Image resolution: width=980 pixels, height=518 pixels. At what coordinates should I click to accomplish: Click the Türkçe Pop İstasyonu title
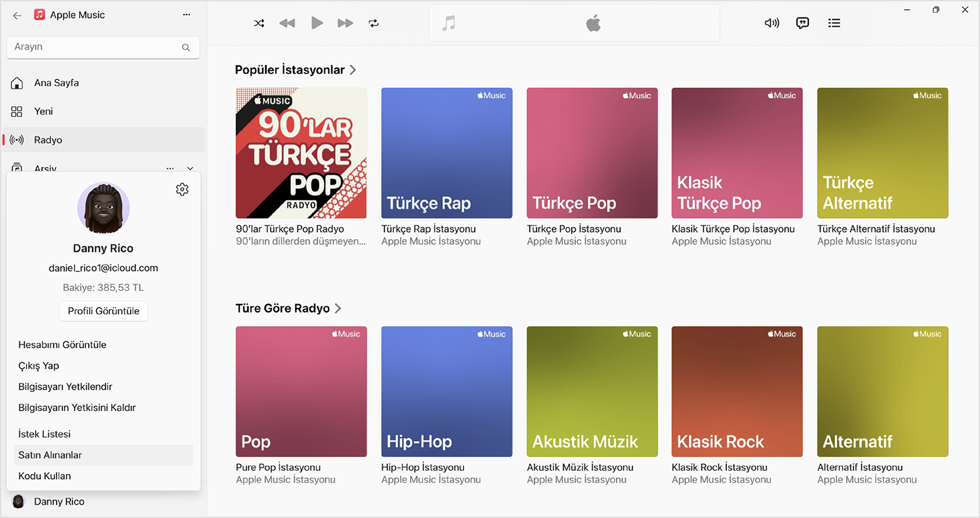pyautogui.click(x=574, y=229)
